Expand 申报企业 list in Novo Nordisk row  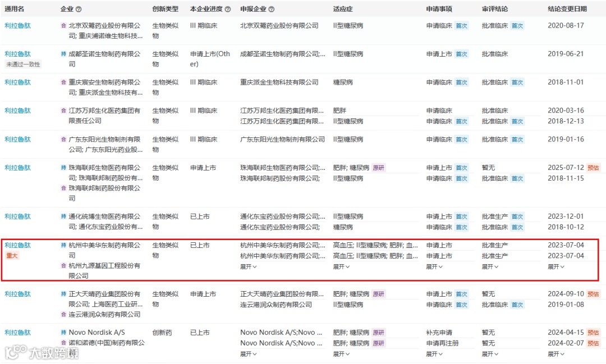coord(249,354)
